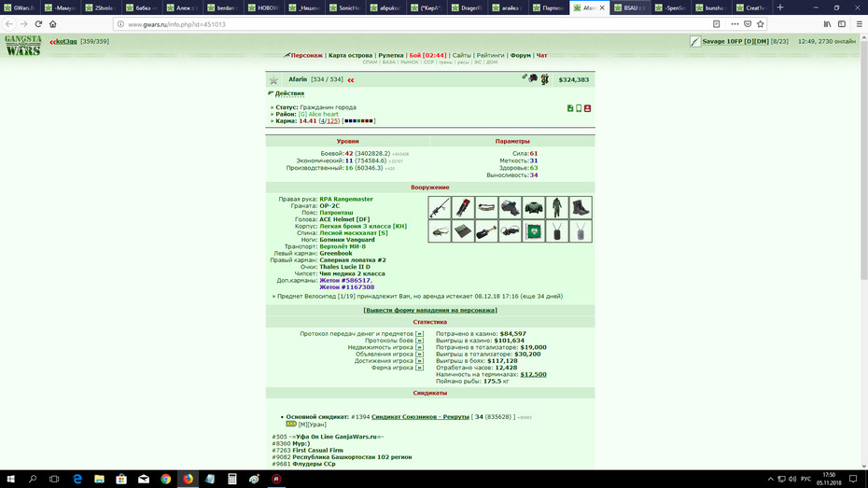The height and width of the screenshot is (488, 868).
Task: Open the Windows Start menu
Action: (x=10, y=480)
